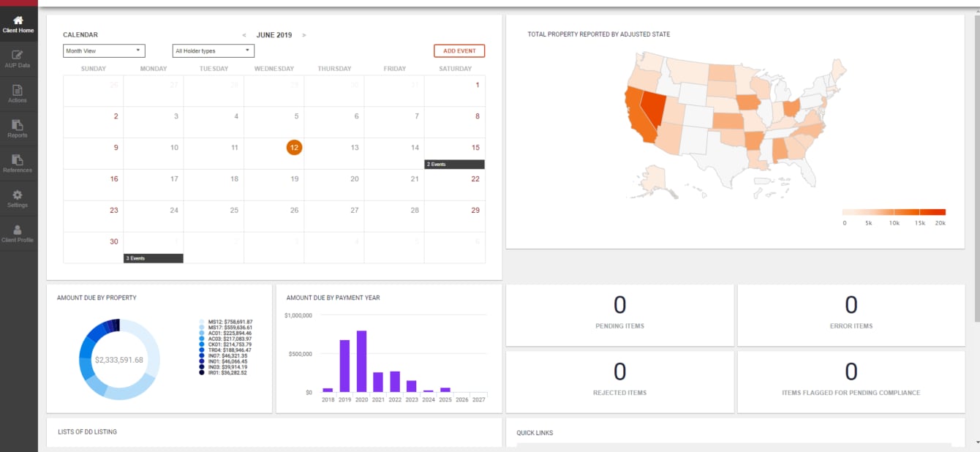Open the Reports sidebar icon
The height and width of the screenshot is (452, 980).
pyautogui.click(x=18, y=125)
